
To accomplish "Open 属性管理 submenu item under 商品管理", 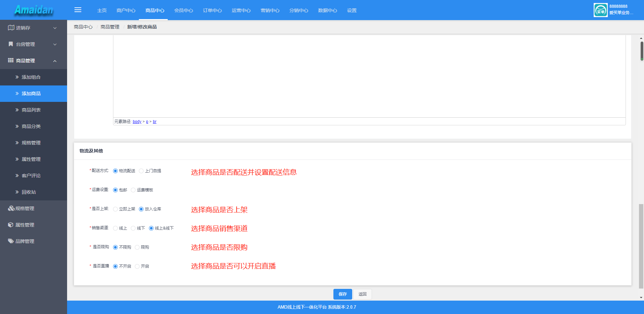I will (x=34, y=159).
